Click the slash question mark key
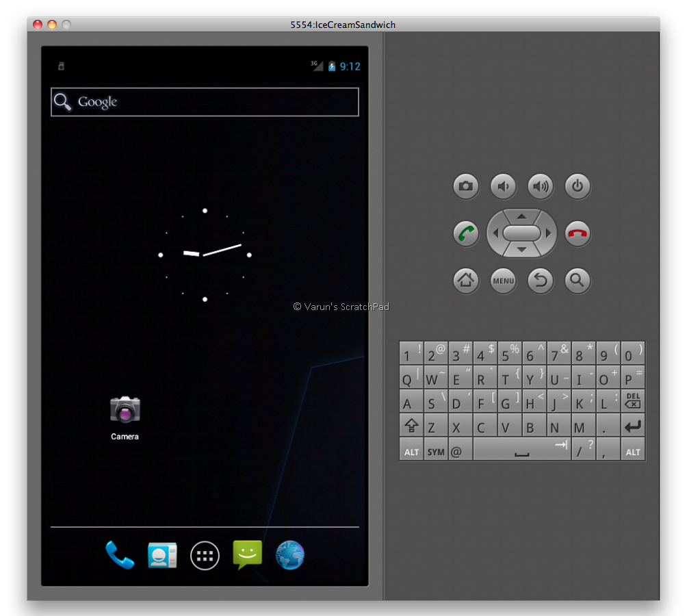The height and width of the screenshot is (616, 687). point(584,450)
